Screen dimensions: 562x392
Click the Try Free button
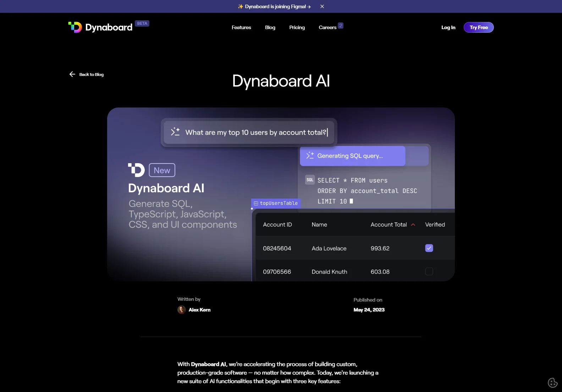479,27
